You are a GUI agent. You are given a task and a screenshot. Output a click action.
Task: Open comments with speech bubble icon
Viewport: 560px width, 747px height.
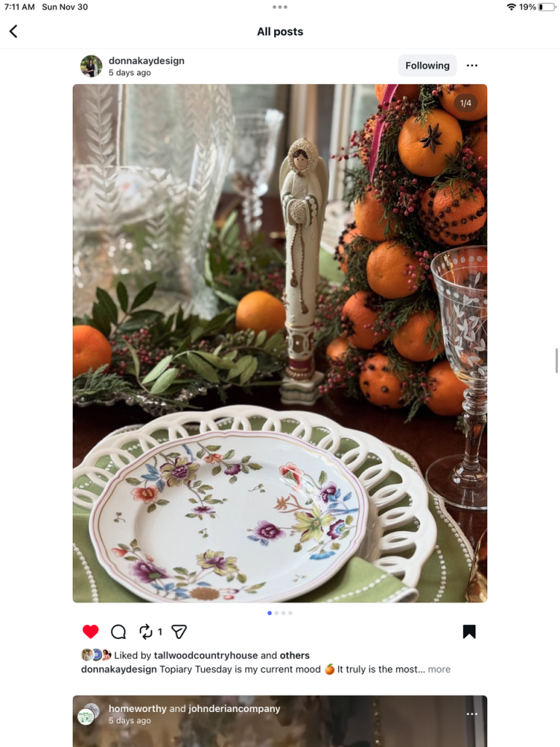click(118, 632)
